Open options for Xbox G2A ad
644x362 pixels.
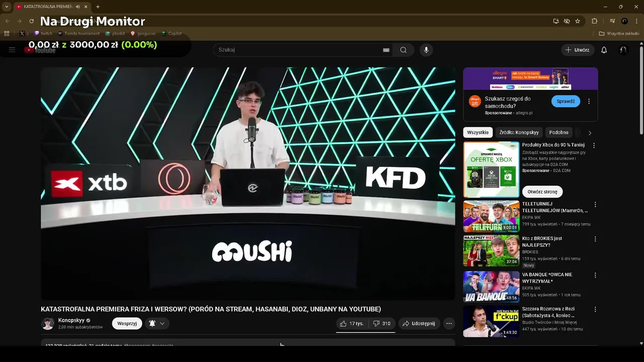click(594, 145)
